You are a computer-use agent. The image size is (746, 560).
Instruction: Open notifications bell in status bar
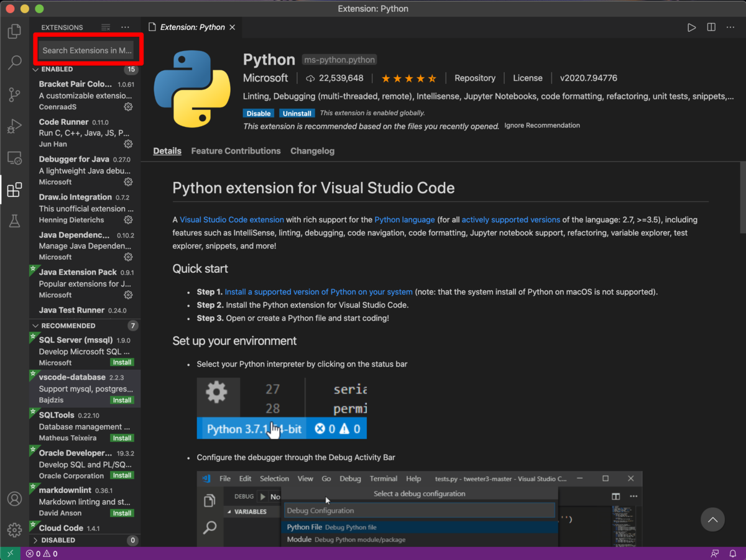[x=734, y=553]
